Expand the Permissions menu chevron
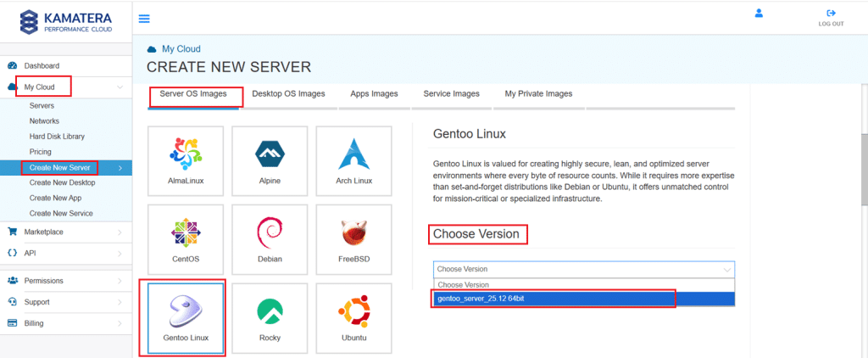This screenshot has width=868, height=358. tap(120, 281)
